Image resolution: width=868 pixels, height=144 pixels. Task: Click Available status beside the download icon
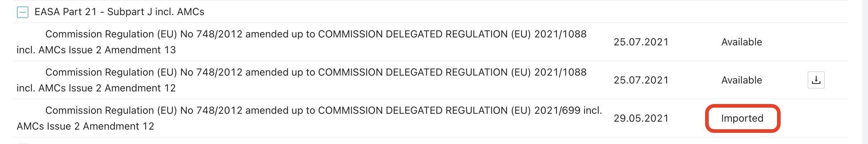pyautogui.click(x=742, y=80)
